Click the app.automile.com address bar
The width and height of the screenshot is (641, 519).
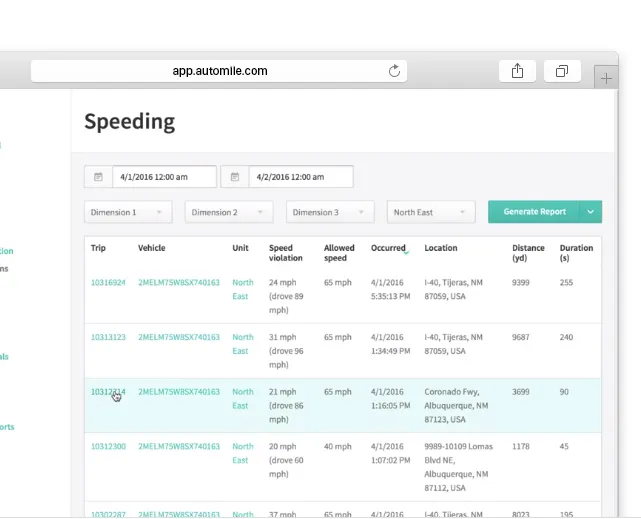[x=219, y=71]
